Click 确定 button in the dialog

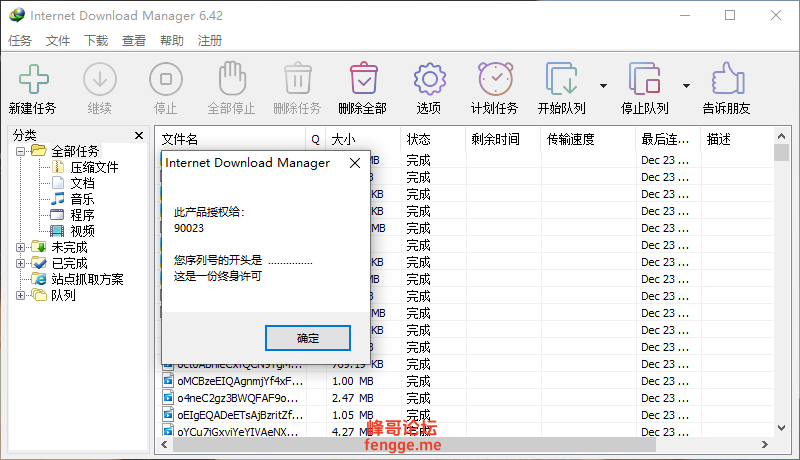[x=308, y=338]
